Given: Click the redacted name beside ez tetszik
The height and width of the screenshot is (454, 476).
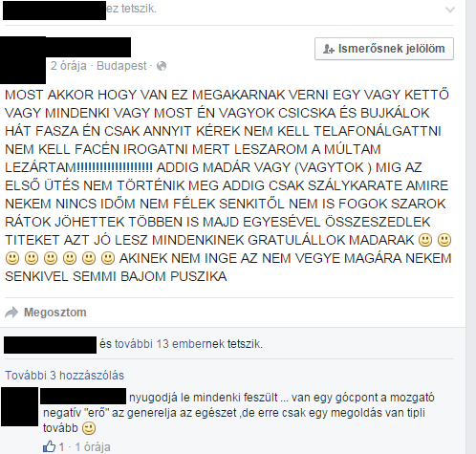Looking at the screenshot, I should coord(54,11).
